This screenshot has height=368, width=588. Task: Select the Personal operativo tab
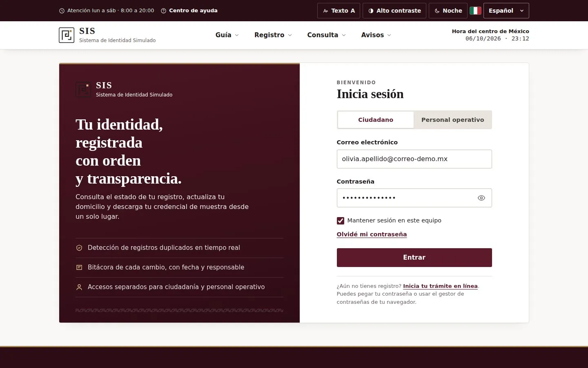(x=452, y=120)
